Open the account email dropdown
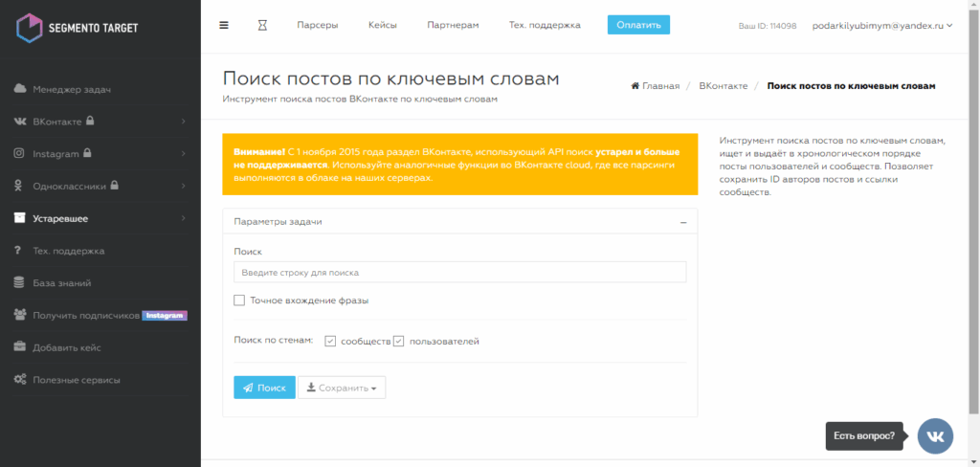Screen dimensions: 980x467 tap(881, 26)
